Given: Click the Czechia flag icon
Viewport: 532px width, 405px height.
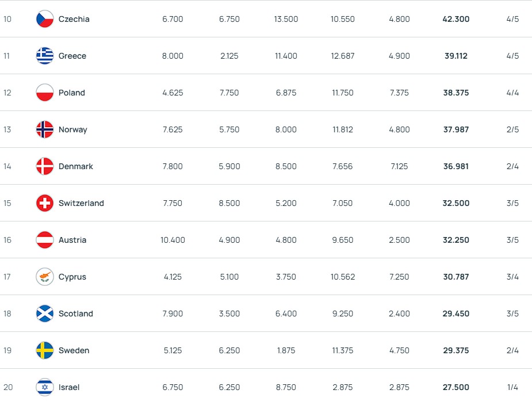Looking at the screenshot, I should click(45, 19).
